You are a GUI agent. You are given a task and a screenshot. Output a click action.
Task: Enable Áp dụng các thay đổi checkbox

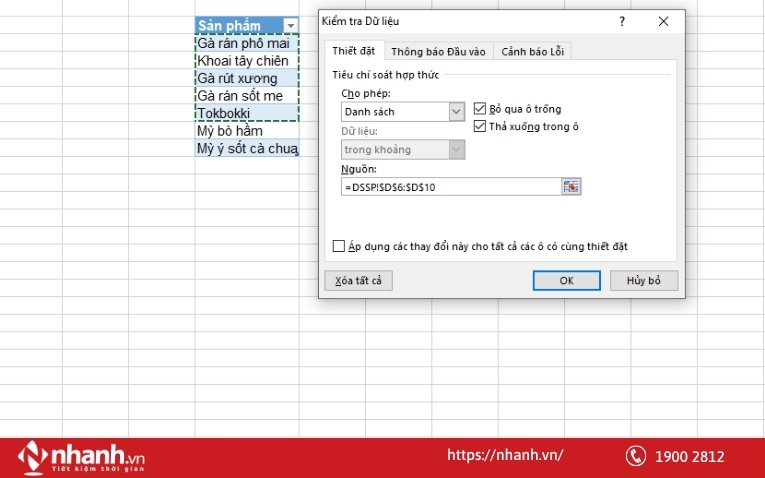339,246
